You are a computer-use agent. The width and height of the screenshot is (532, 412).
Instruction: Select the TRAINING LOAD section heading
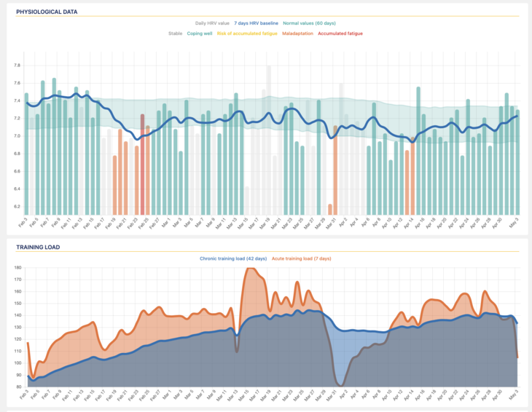[x=38, y=247]
